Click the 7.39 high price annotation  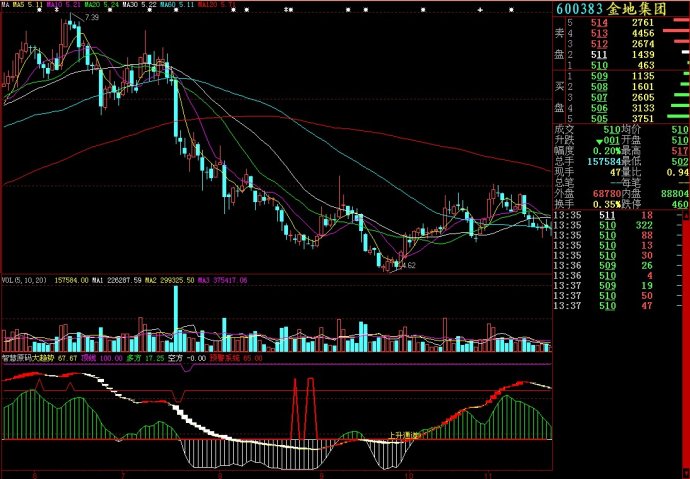click(92, 18)
